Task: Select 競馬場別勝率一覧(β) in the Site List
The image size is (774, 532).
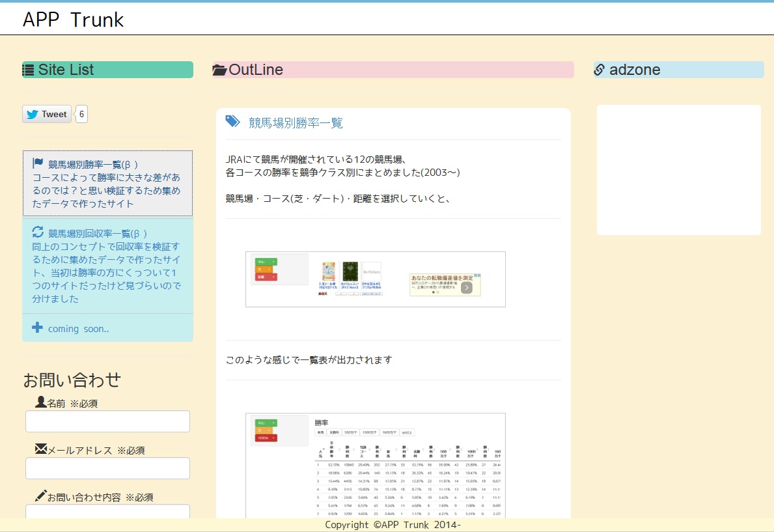Action: [x=93, y=165]
